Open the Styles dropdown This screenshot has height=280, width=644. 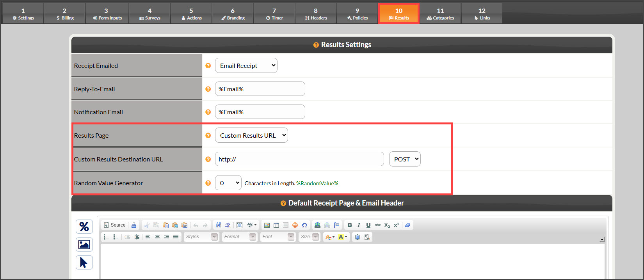201,237
